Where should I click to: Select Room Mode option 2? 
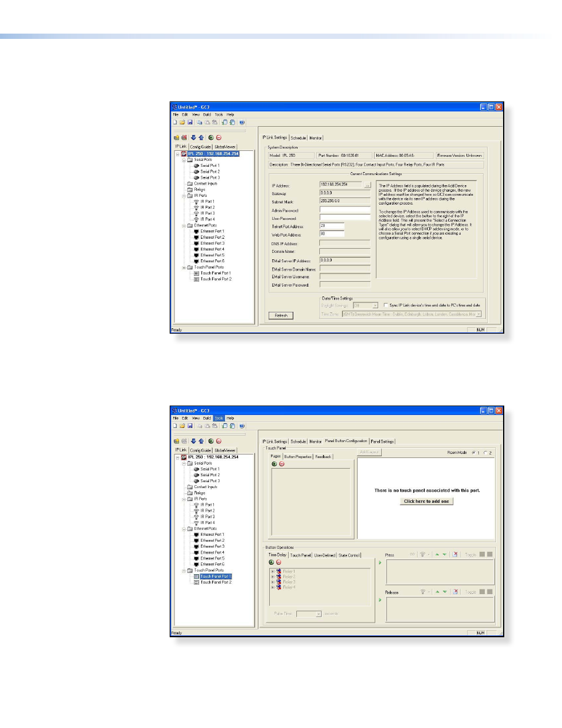(485, 453)
